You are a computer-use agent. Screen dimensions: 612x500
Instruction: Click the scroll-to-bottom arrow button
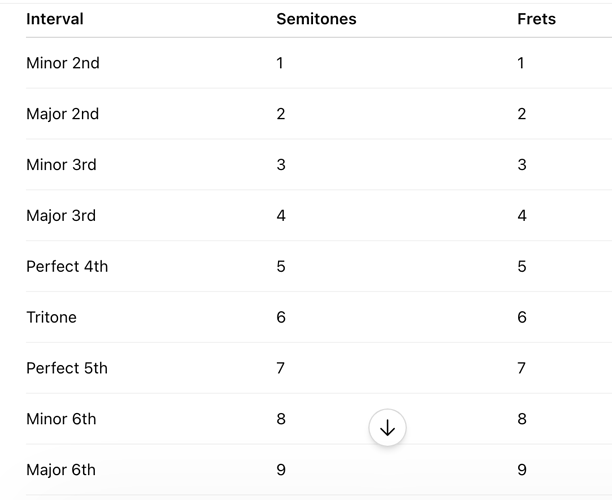387,427
